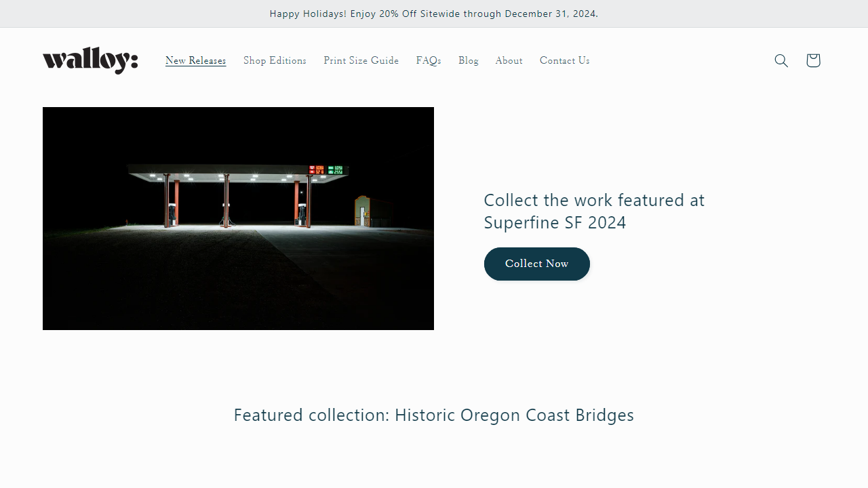868x488 pixels.
Task: Navigate to FAQs
Action: click(429, 60)
